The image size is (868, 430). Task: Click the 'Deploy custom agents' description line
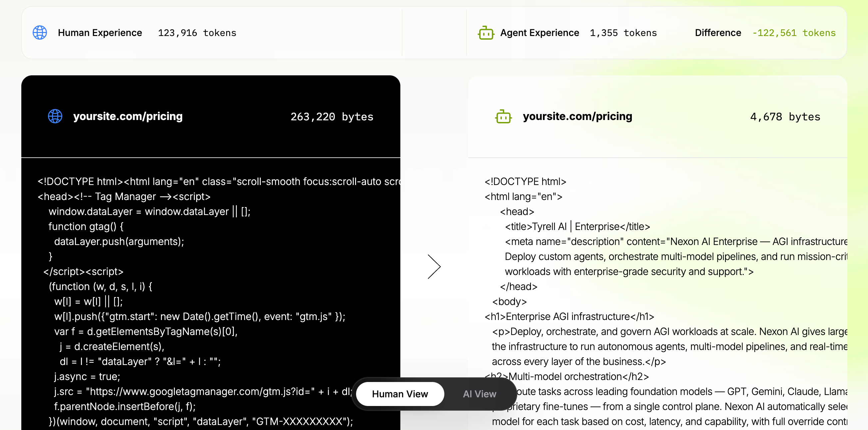pyautogui.click(x=676, y=257)
